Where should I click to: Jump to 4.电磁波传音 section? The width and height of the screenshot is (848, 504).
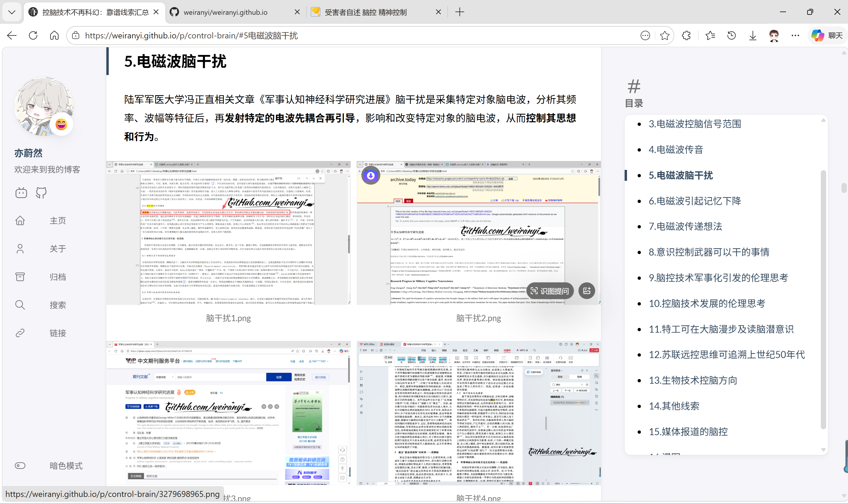tap(676, 149)
